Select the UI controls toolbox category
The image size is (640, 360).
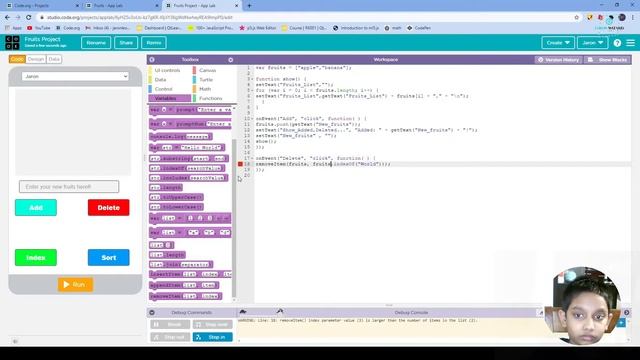point(167,70)
